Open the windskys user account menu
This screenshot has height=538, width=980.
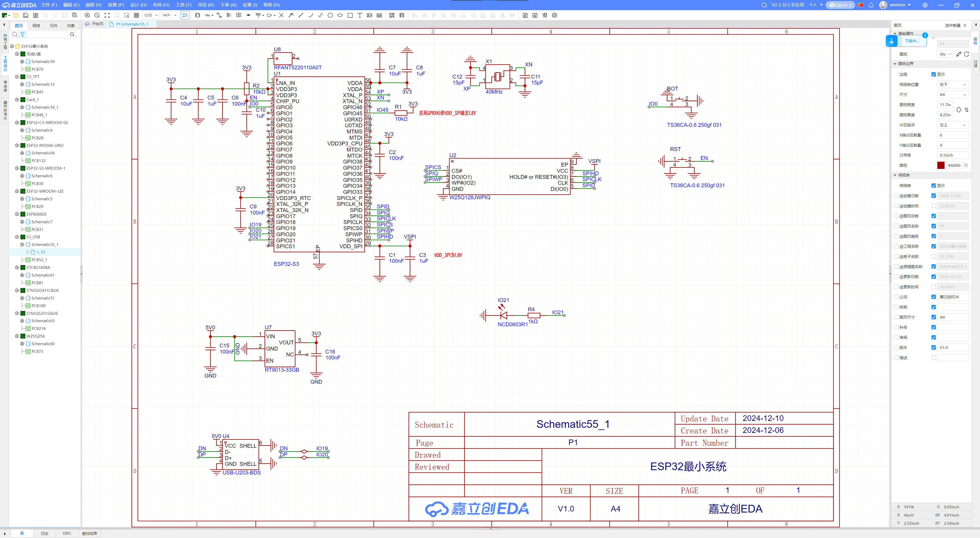[896, 5]
